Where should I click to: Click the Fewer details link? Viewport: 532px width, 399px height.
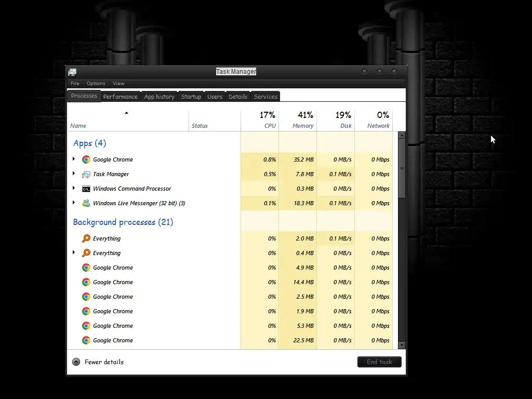click(x=104, y=362)
